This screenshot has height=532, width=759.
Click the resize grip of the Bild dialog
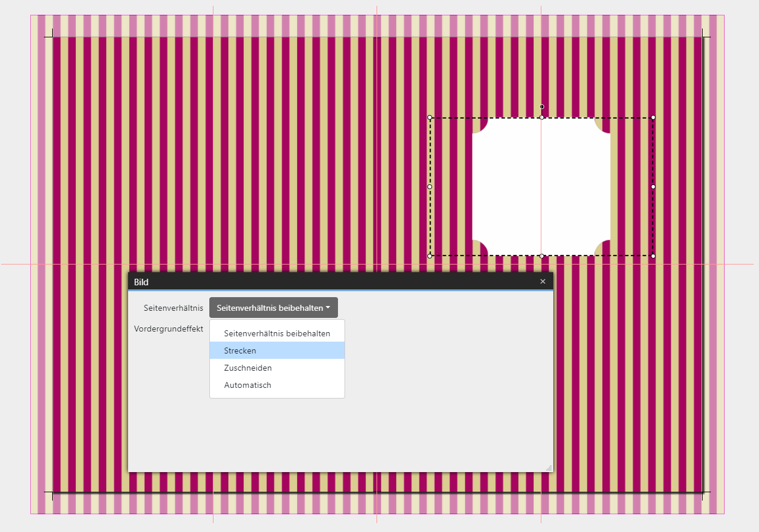(x=549, y=468)
